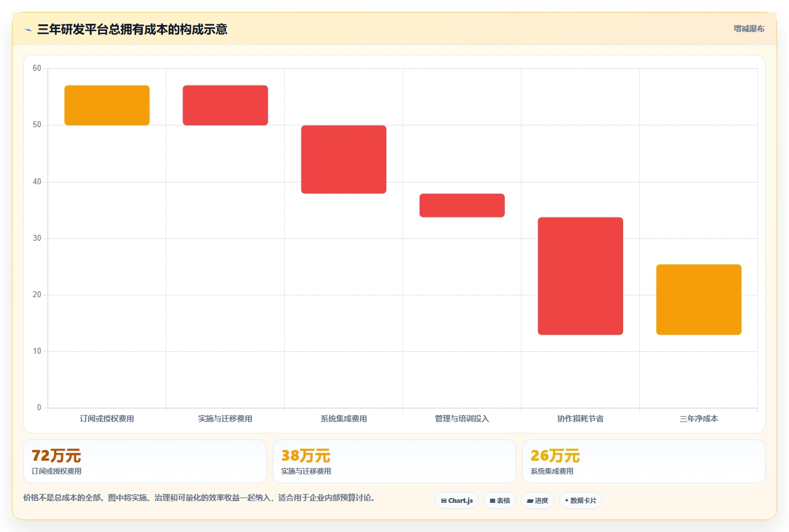Click the y-axis value 0

[x=39, y=408]
